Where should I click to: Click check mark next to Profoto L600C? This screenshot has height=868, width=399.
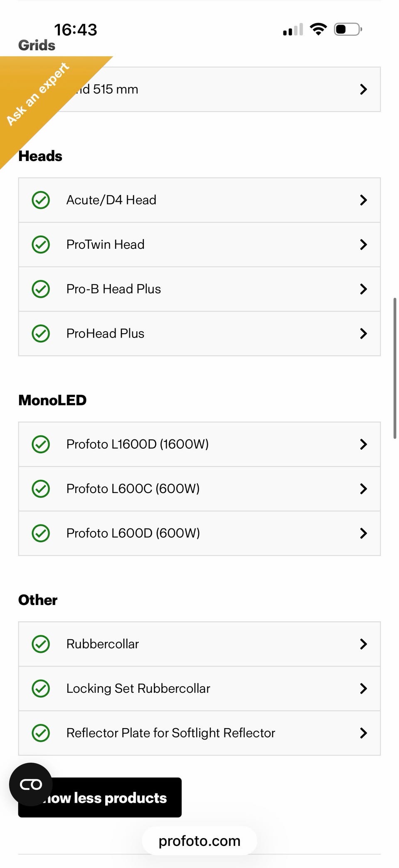click(41, 489)
